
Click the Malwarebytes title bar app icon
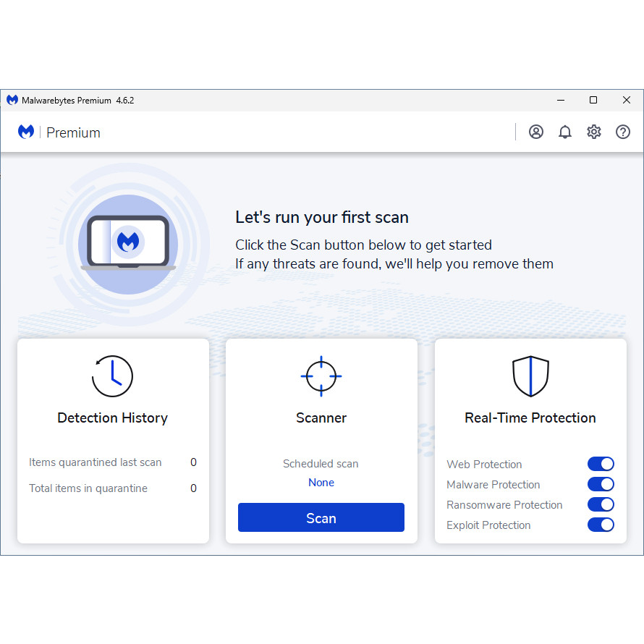click(12, 100)
